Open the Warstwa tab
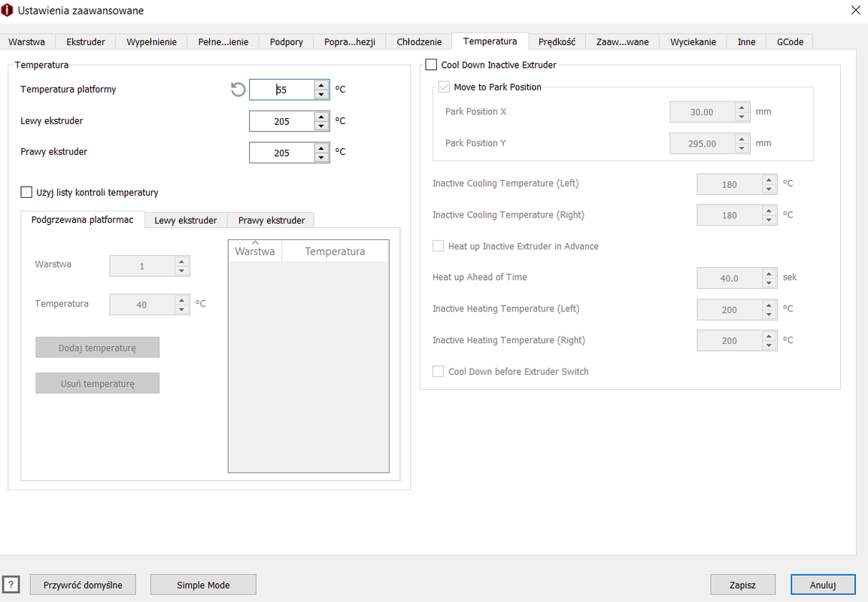Image resolution: width=868 pixels, height=602 pixels. click(27, 41)
